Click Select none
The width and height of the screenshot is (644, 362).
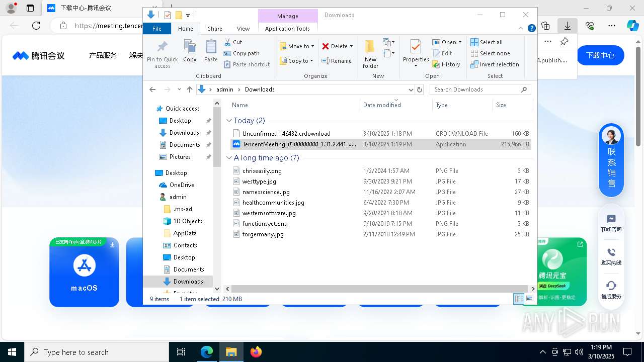tap(490, 53)
